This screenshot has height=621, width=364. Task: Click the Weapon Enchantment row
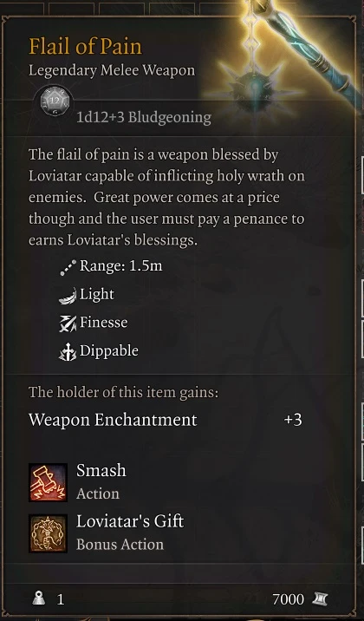point(166,420)
